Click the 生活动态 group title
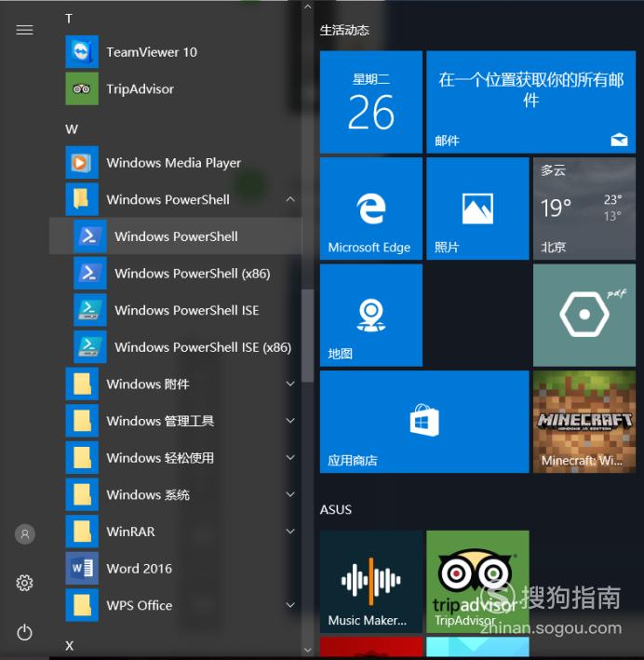The width and height of the screenshot is (644, 660). click(x=344, y=31)
